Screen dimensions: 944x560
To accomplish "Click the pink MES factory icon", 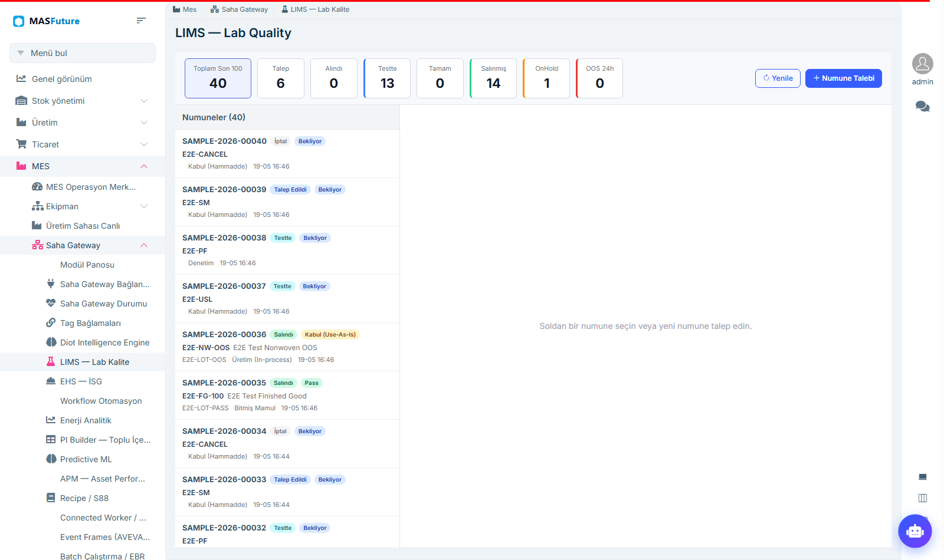I will (21, 166).
